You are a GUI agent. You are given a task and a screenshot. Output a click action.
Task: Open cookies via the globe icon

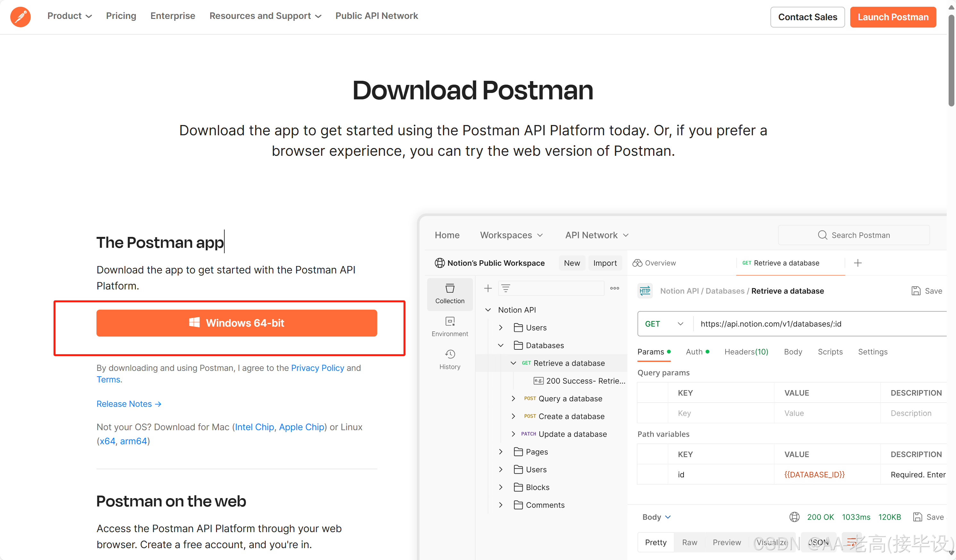point(794,517)
